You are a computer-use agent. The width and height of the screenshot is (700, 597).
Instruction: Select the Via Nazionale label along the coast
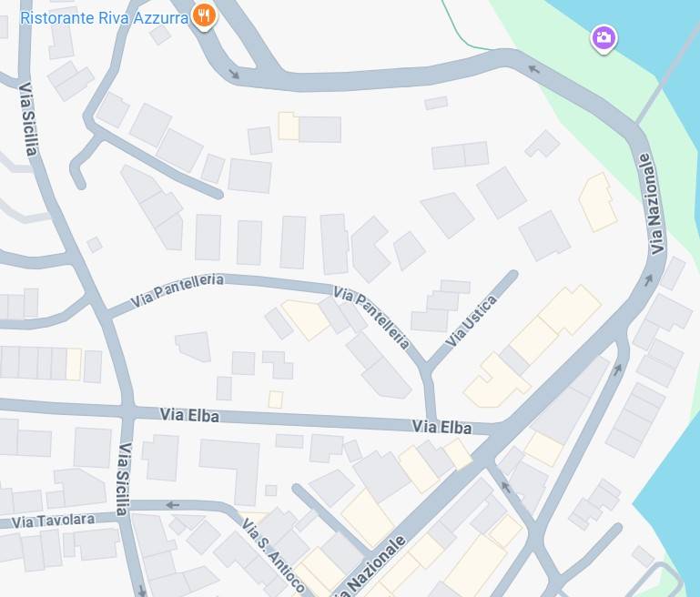click(653, 204)
